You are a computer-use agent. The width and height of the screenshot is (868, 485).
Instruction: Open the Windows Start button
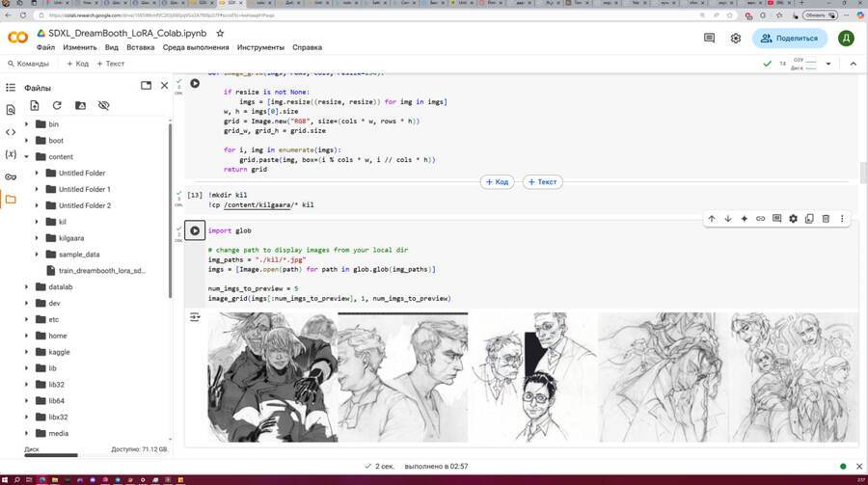pos(5,479)
